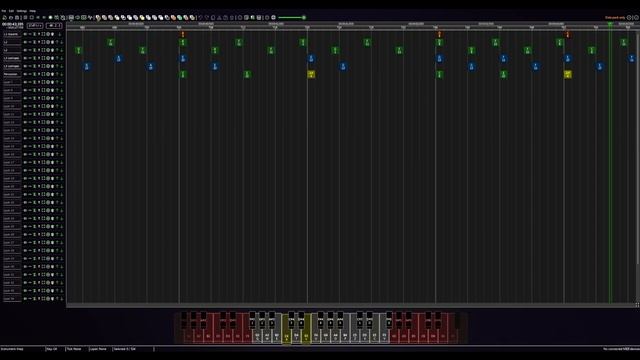The height and width of the screenshot is (360, 640).
Task: Select all notes in Layer 9
Action: 43,98
